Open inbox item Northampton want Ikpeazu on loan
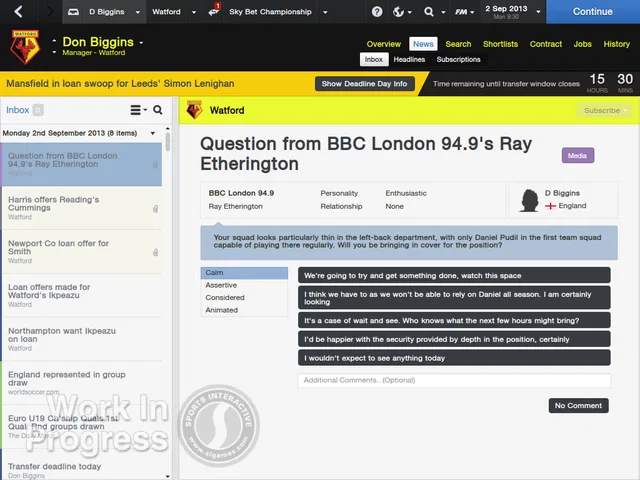Screen dimensions: 640x480 click(82, 339)
